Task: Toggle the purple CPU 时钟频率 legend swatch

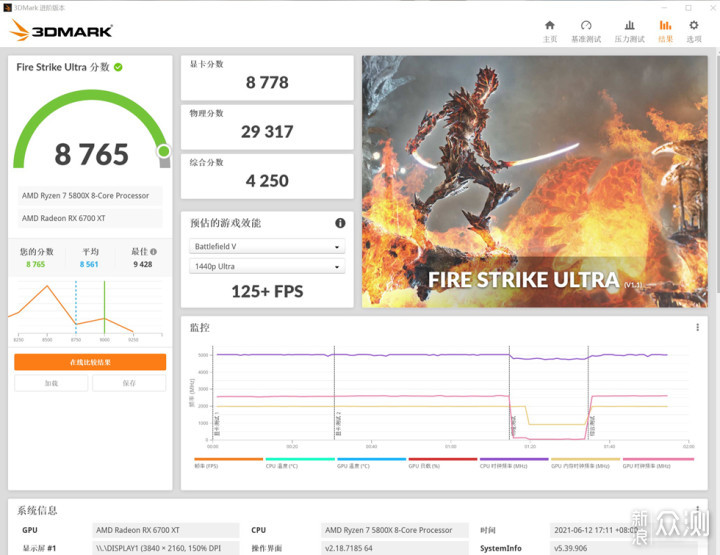Action: point(514,459)
